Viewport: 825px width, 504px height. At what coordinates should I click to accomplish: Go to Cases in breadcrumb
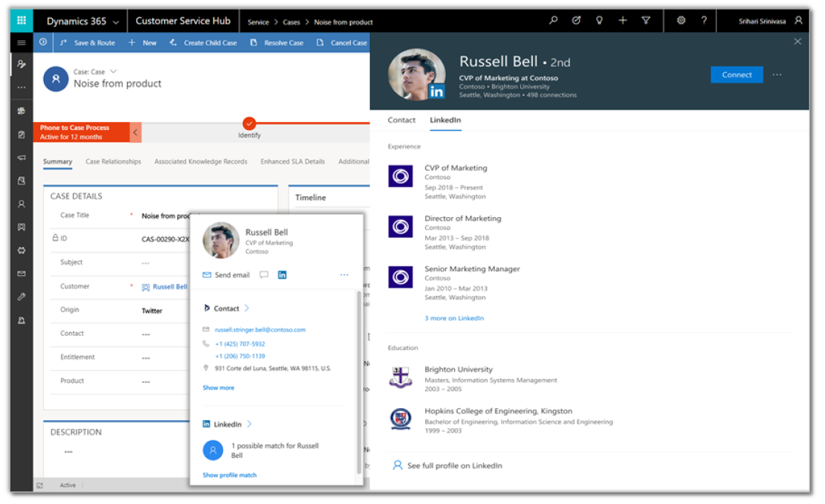tap(291, 22)
